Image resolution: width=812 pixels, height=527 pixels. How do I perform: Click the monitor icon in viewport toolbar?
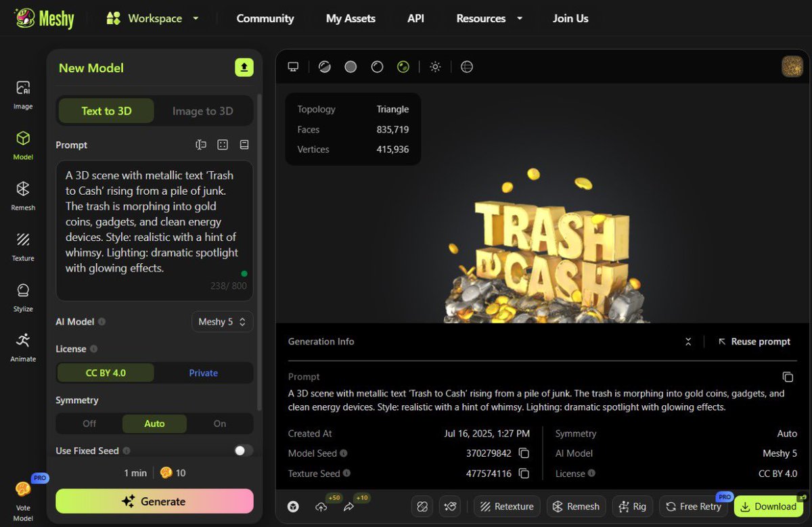coord(293,66)
